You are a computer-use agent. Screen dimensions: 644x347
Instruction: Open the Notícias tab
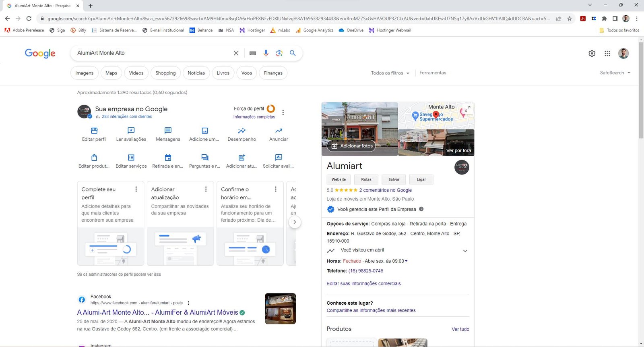pyautogui.click(x=196, y=73)
